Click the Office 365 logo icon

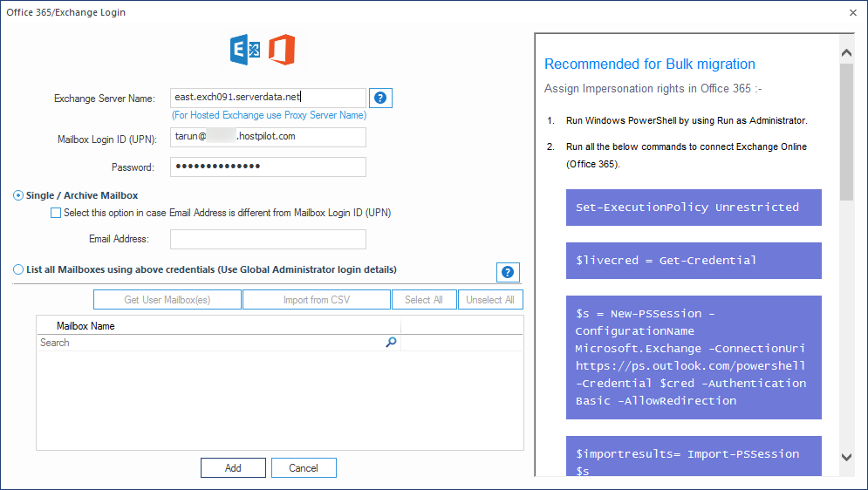coord(282,50)
